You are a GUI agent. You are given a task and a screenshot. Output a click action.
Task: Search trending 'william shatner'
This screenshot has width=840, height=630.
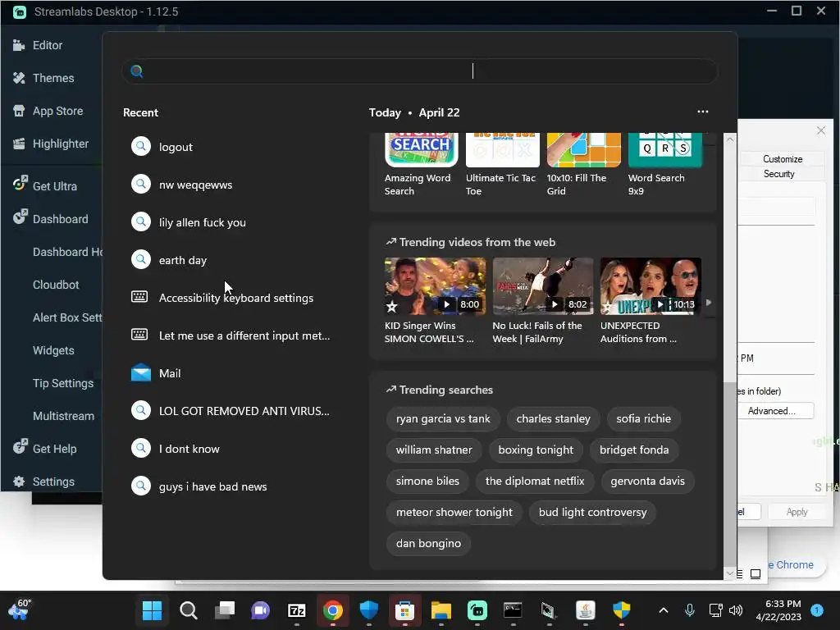[434, 450]
